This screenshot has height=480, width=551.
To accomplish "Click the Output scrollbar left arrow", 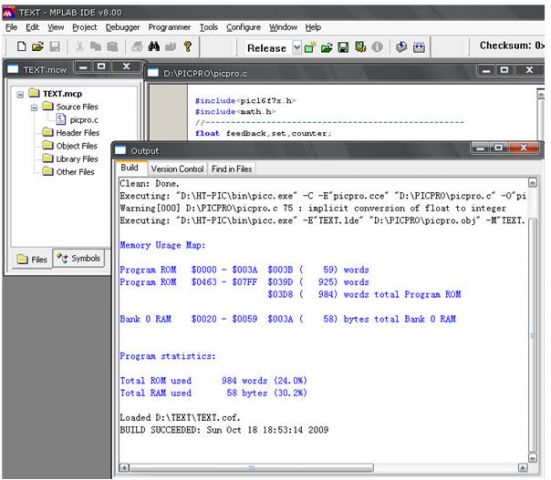I will [x=124, y=468].
